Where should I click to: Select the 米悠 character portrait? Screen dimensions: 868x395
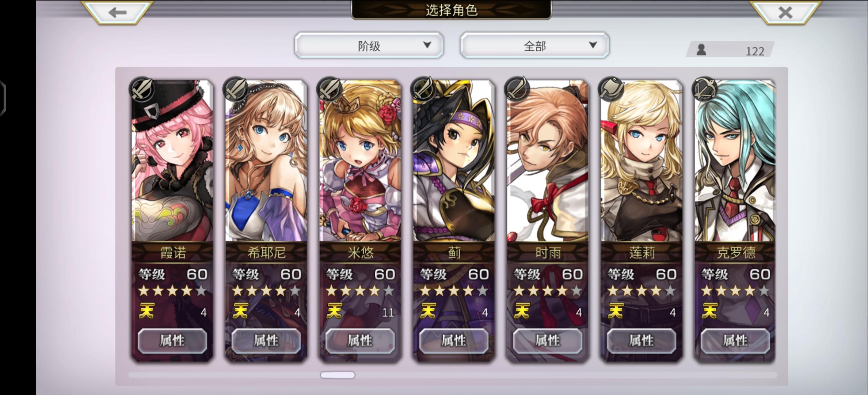point(360,161)
